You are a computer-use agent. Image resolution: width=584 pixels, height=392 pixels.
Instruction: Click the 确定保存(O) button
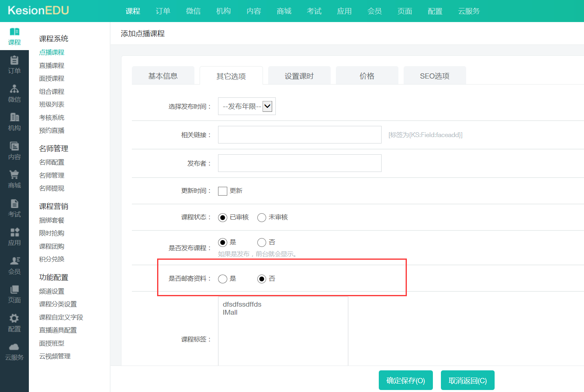pyautogui.click(x=405, y=380)
